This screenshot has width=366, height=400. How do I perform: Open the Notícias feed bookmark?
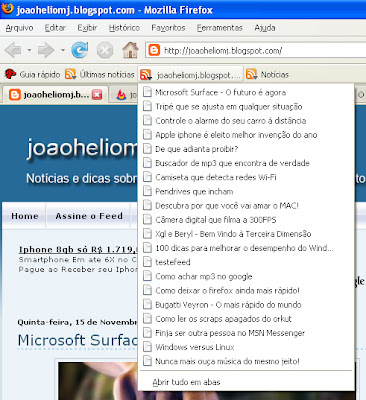(267, 74)
